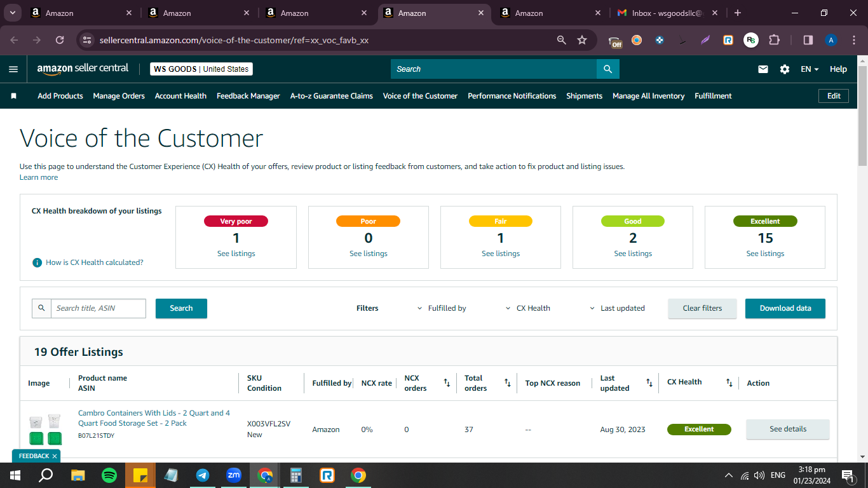
Task: Open the Last updated filter dropdown
Action: pyautogui.click(x=618, y=308)
